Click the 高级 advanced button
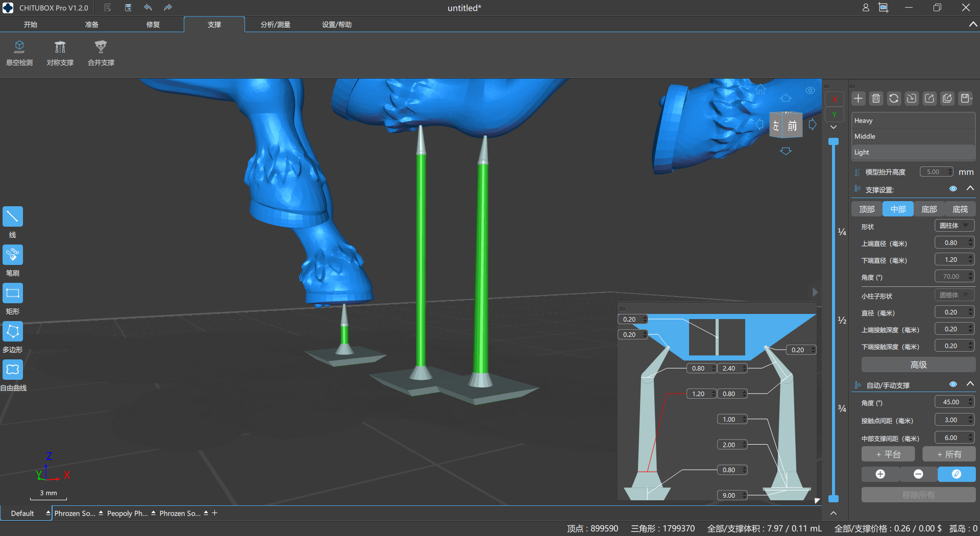The width and height of the screenshot is (980, 536). pyautogui.click(x=918, y=364)
